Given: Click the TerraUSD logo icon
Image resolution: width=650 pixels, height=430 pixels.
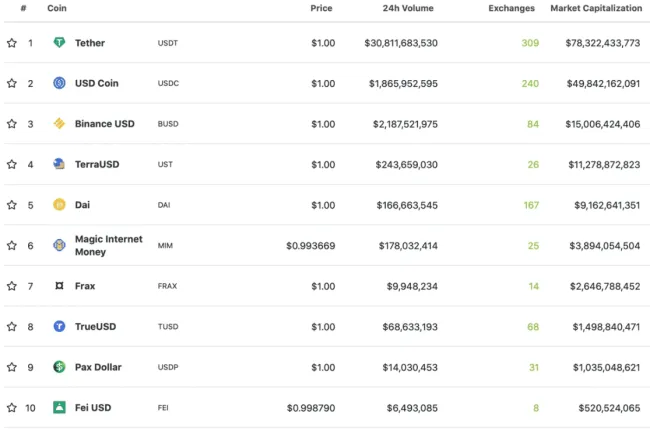Looking at the screenshot, I should [59, 164].
